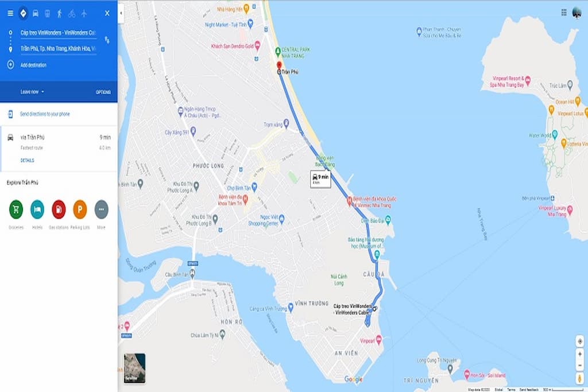Send directions to your phone
This screenshot has width=588, height=392.
(x=45, y=114)
